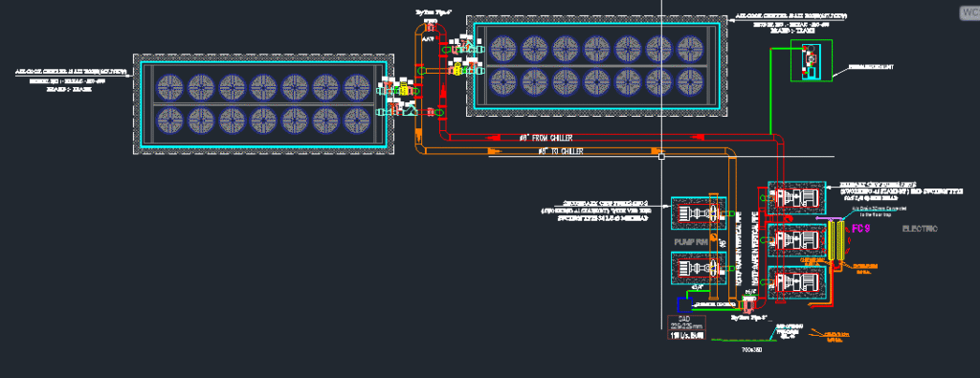This screenshot has height=378, width=980.
Task: Select the "700x350" duct size text
Action: coord(751,350)
